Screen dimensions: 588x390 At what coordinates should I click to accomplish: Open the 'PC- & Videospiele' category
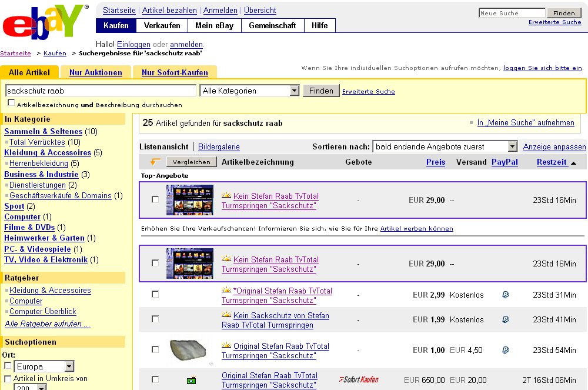point(38,249)
